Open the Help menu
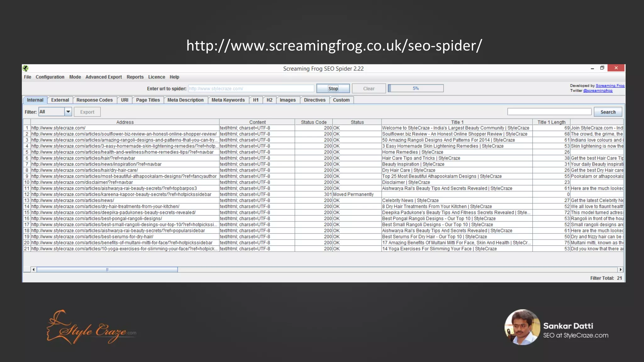Viewport: 644px width, 362px height. click(x=175, y=77)
